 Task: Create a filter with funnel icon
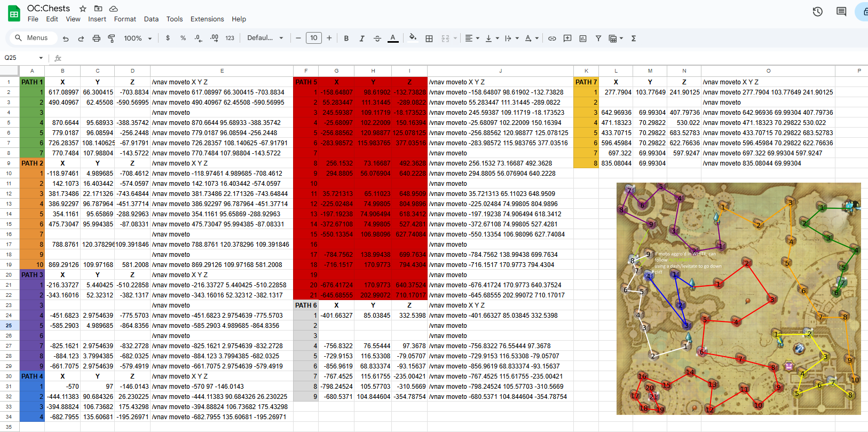(x=598, y=38)
